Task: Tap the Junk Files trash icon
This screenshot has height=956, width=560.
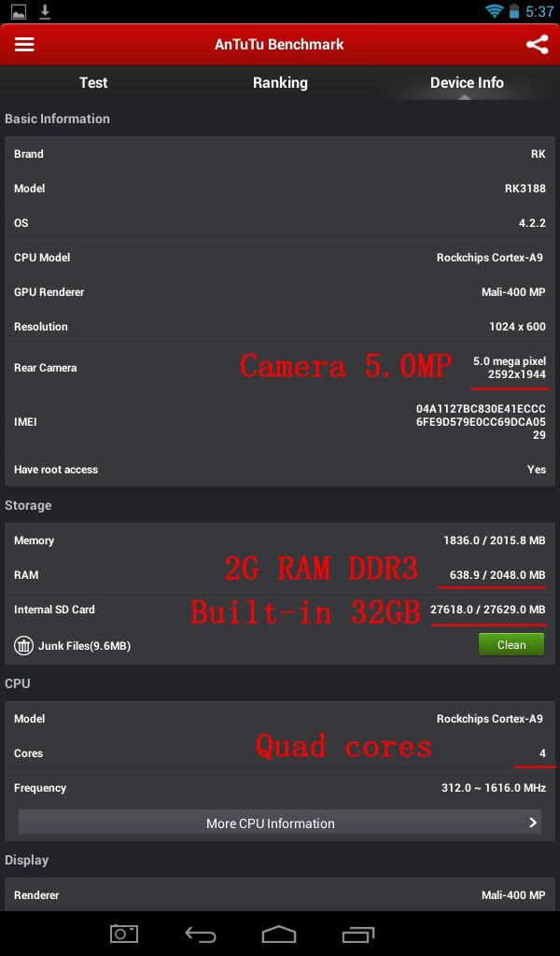Action: [23, 645]
